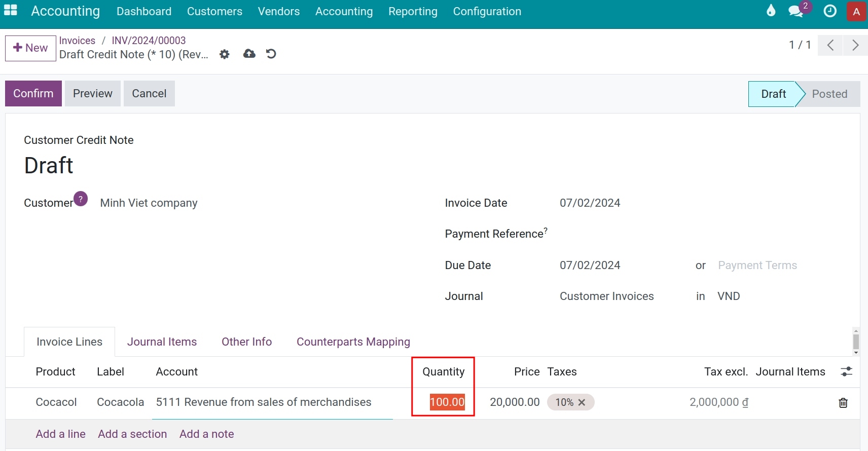Open the gear actions menu icon
868x451 pixels.
[225, 54]
